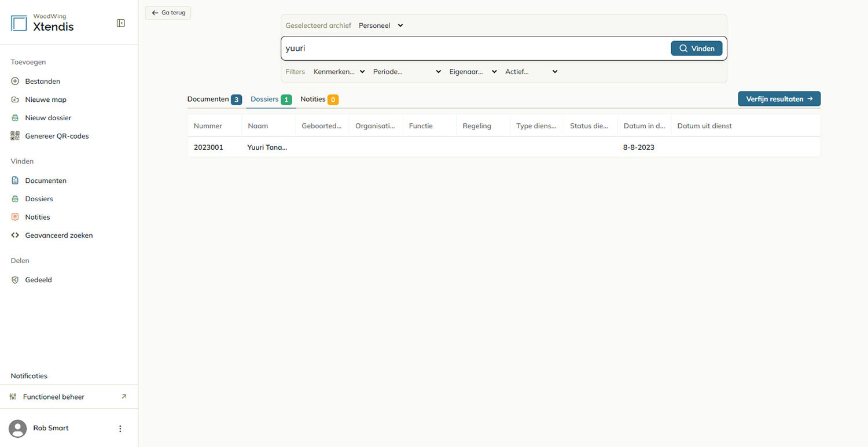Image resolution: width=868 pixels, height=447 pixels.
Task: Click the QR-code icon
Action: tap(15, 136)
